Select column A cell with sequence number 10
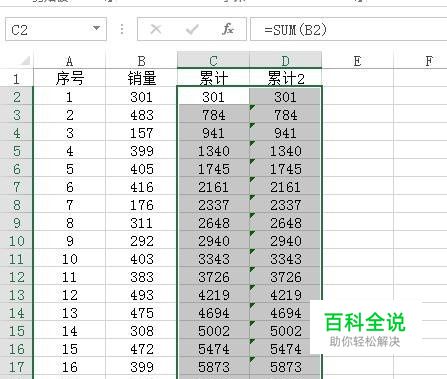The width and height of the screenshot is (447, 379). (x=69, y=259)
